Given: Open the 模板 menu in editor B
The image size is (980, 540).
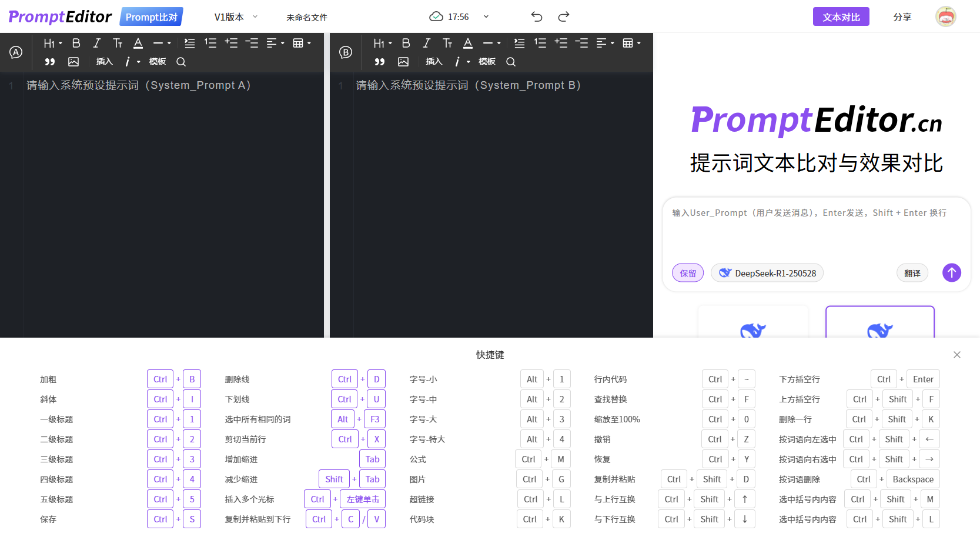Looking at the screenshot, I should coord(487,62).
